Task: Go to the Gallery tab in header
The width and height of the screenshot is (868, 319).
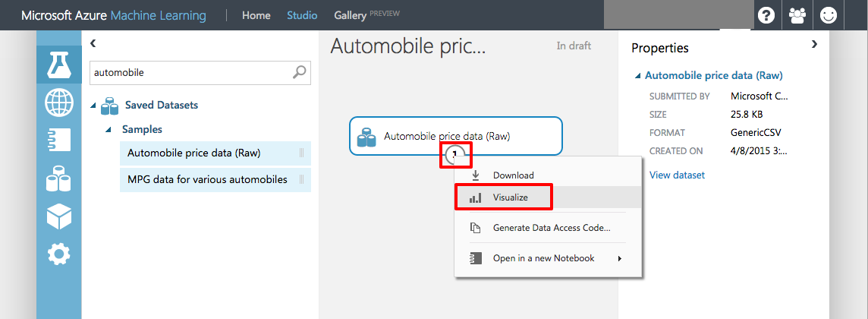Action: click(351, 15)
